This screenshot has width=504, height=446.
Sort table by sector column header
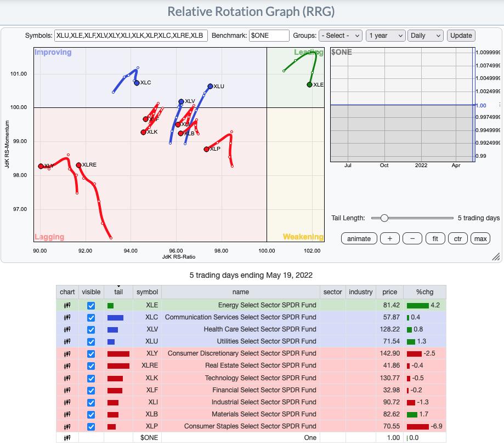click(332, 292)
